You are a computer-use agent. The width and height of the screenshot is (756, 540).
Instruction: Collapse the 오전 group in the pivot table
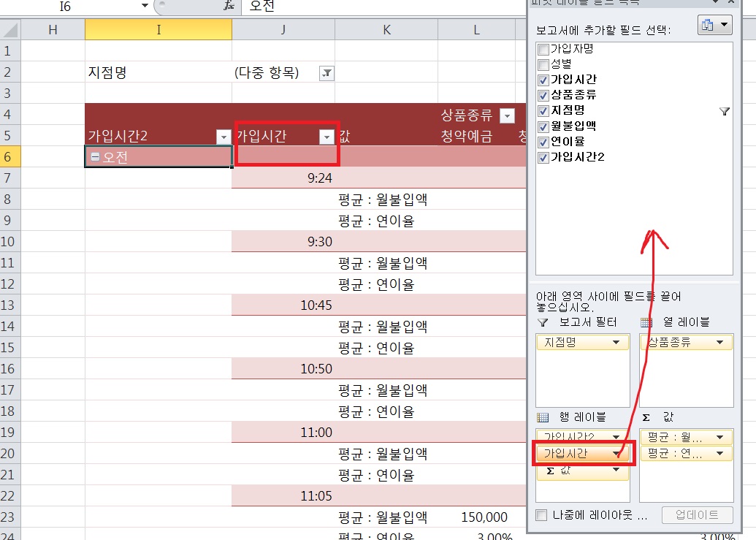point(95,157)
